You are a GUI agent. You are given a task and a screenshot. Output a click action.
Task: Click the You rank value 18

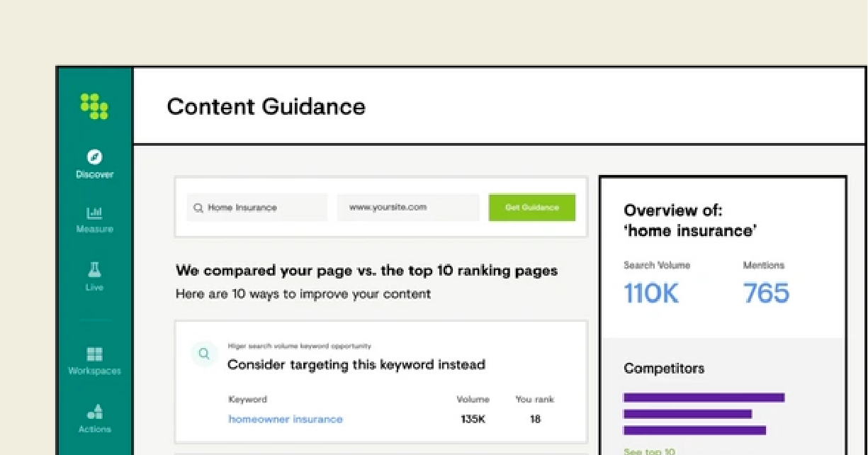535,419
